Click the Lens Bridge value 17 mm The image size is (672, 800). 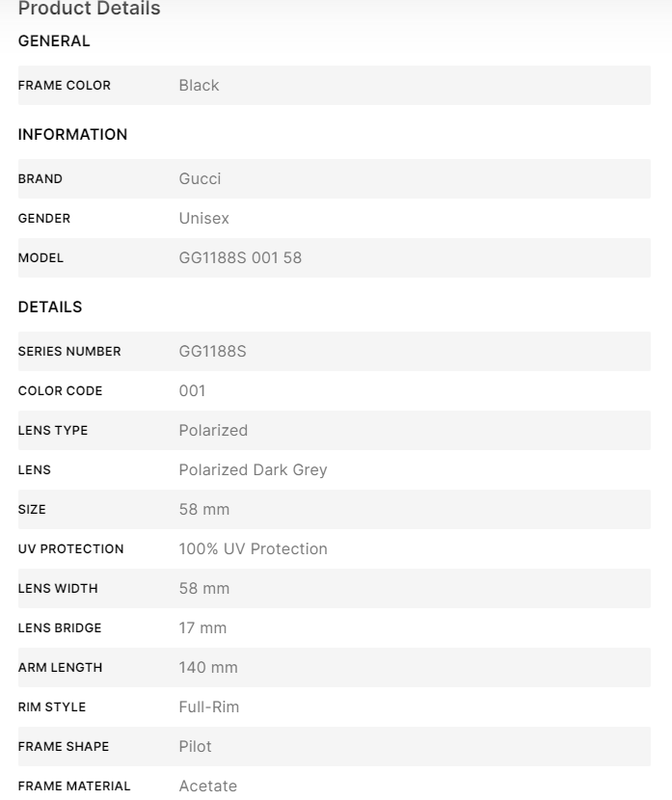tap(202, 628)
